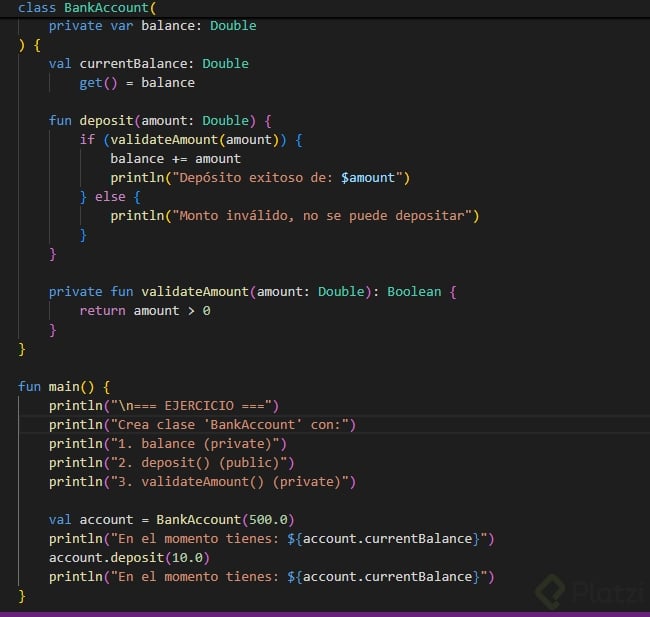Click the 'return' keyword

tap(102, 311)
